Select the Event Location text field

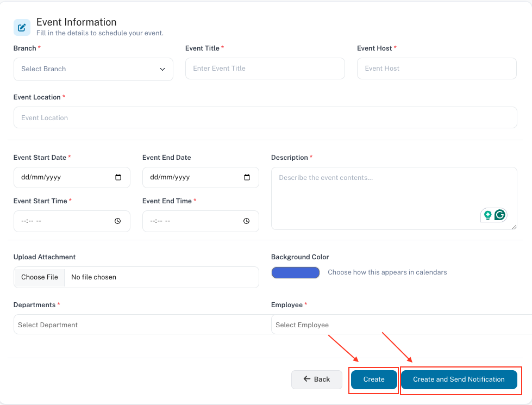[x=265, y=117]
